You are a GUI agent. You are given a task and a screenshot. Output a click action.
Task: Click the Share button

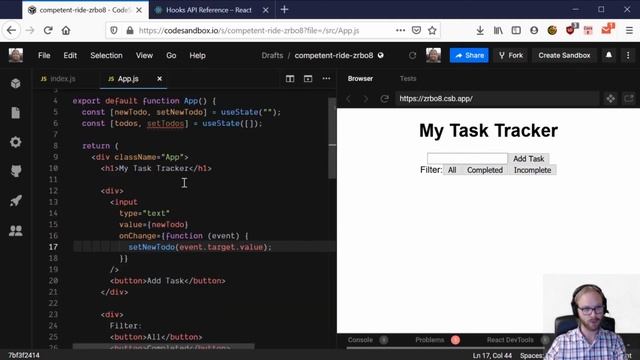469,55
